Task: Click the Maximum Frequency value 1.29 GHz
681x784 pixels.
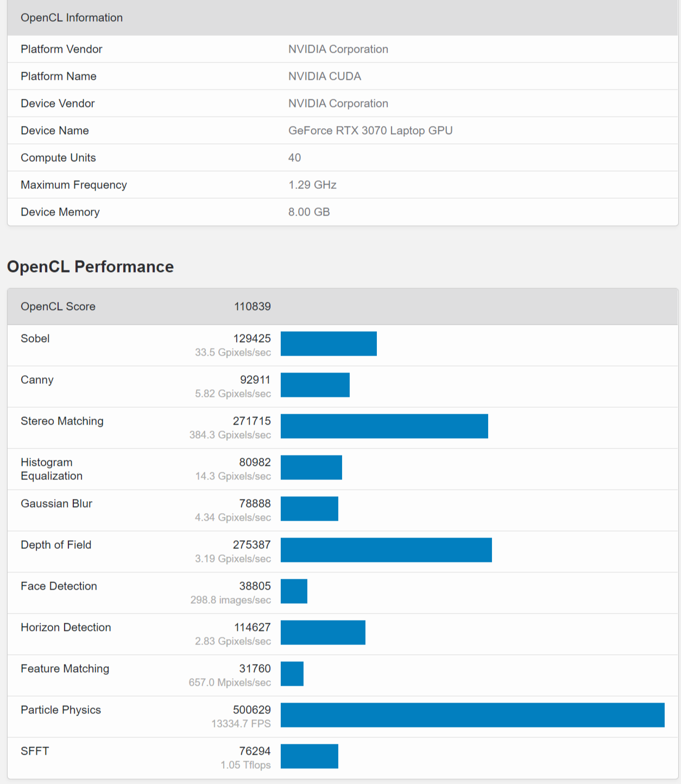Action: 312,185
